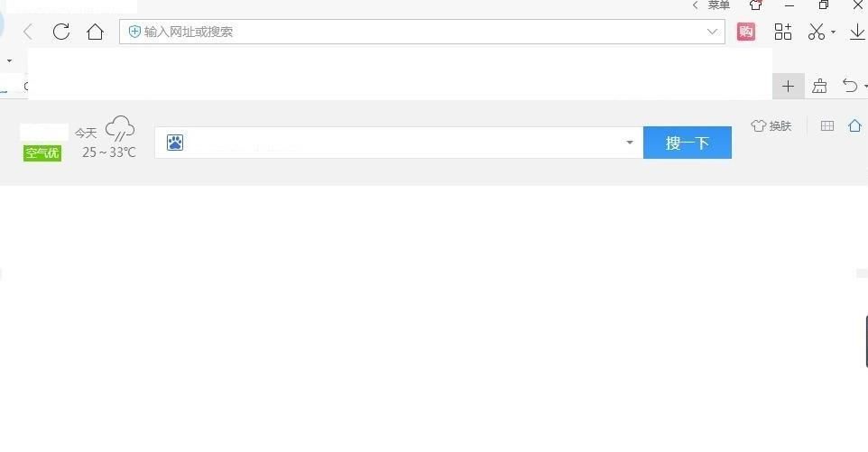Switch to grid layout view icon

pyautogui.click(x=827, y=126)
